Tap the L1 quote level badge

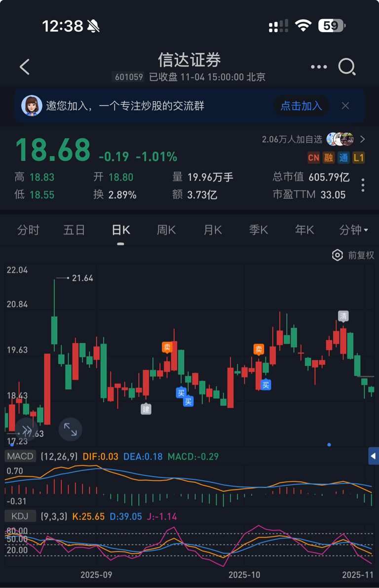(358, 157)
